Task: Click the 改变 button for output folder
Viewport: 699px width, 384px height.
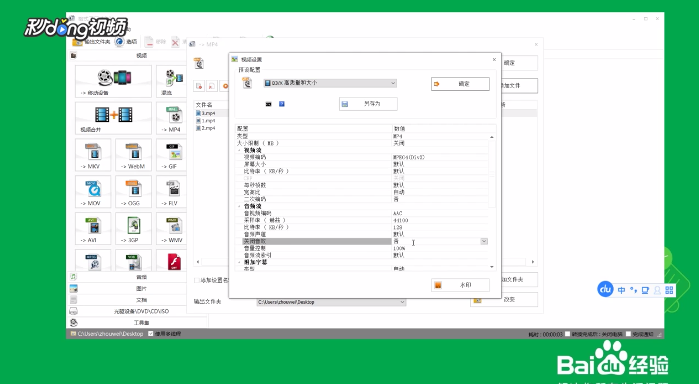Action: point(504,300)
